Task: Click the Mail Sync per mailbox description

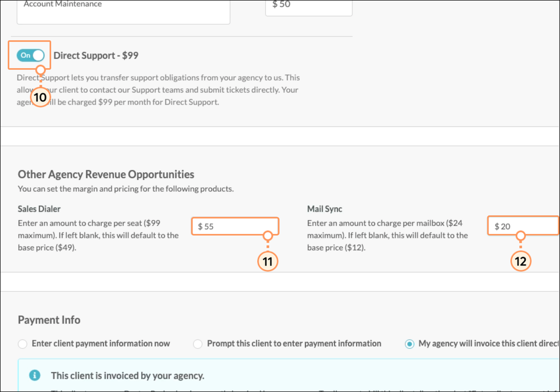Action: tap(387, 235)
